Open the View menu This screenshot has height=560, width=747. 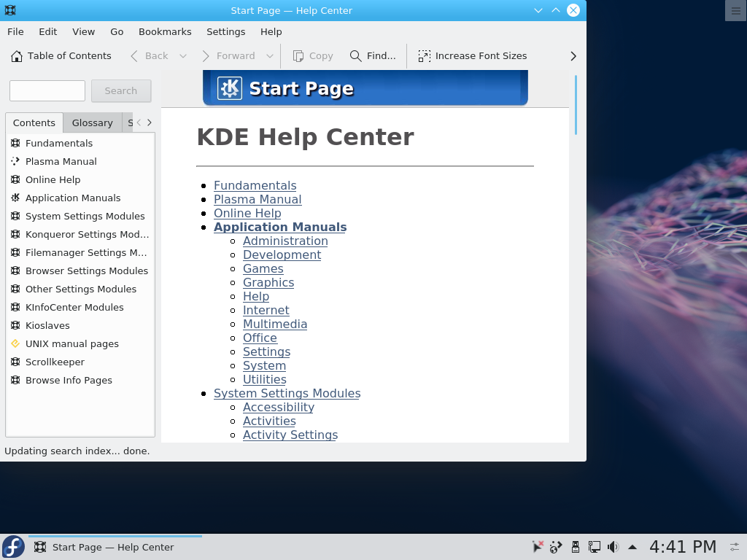click(83, 32)
